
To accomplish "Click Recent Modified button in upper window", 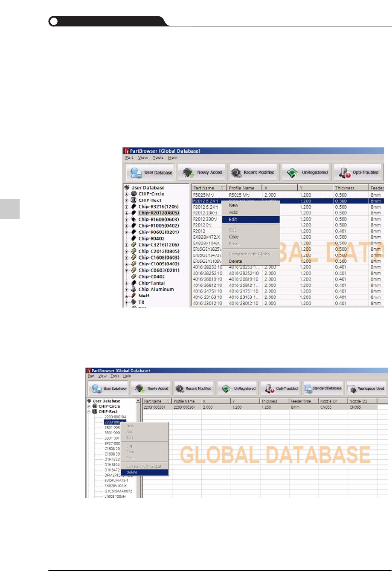I will pyautogui.click(x=253, y=172).
